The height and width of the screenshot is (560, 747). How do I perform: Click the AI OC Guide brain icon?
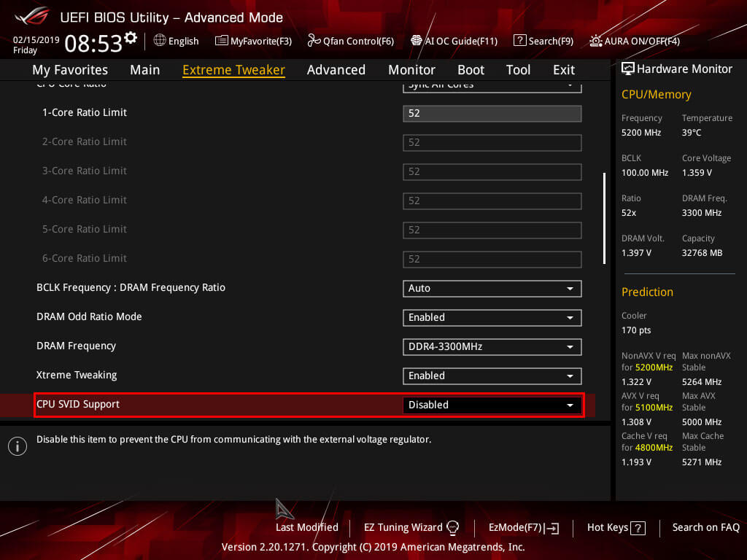click(x=417, y=41)
